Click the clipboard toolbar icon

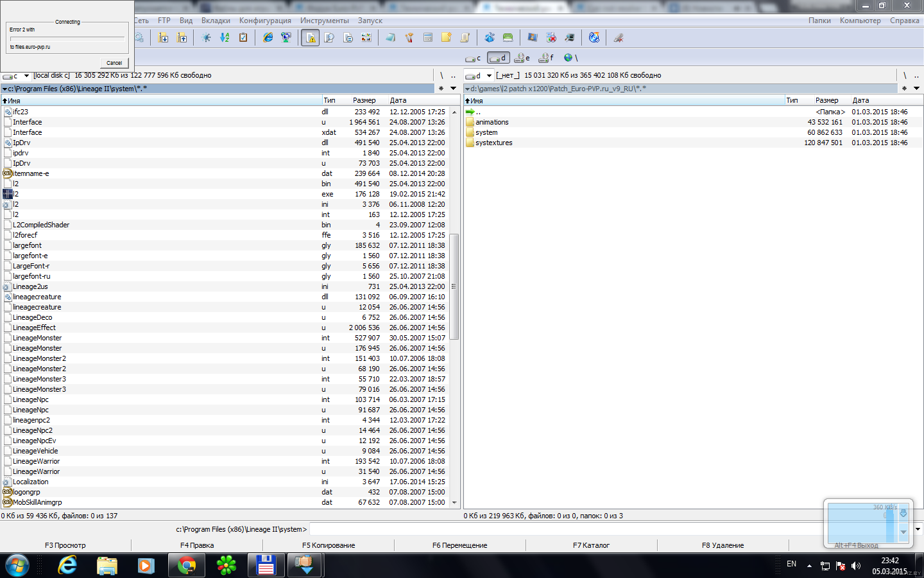click(243, 38)
